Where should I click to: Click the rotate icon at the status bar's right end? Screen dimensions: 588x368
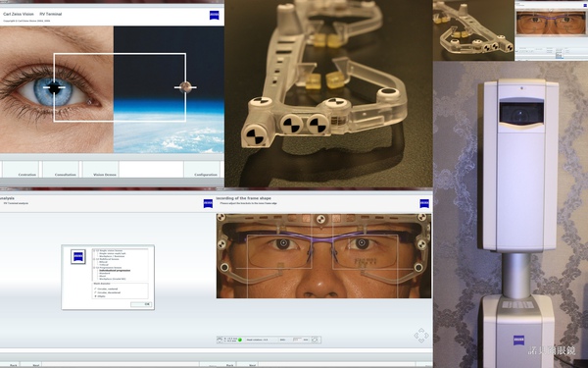coord(315,340)
